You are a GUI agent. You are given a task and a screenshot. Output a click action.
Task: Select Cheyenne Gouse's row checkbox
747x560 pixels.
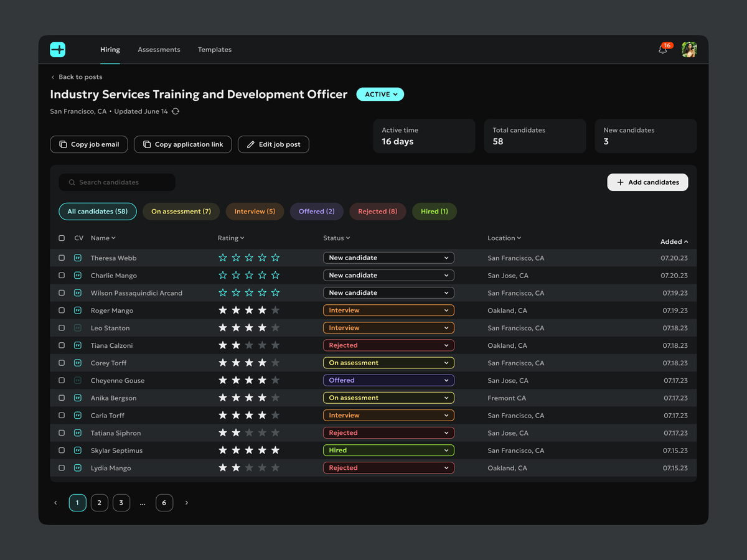point(62,380)
